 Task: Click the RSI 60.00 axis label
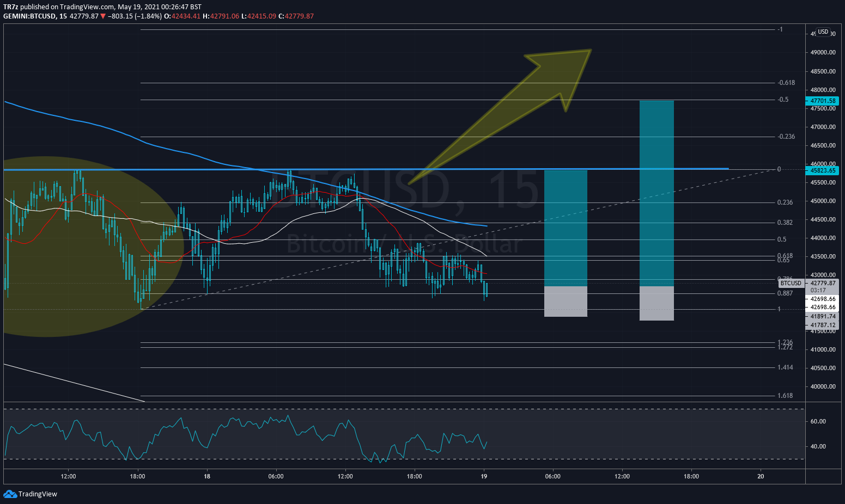point(818,421)
